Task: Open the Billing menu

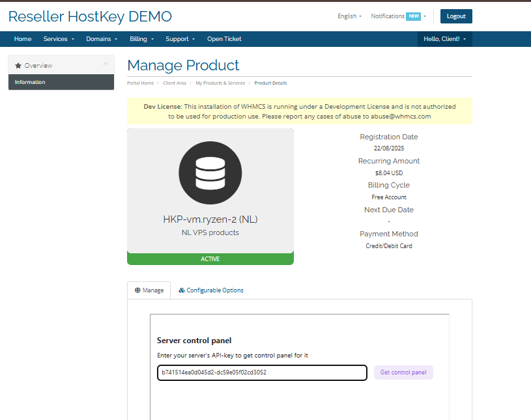Action: point(141,39)
